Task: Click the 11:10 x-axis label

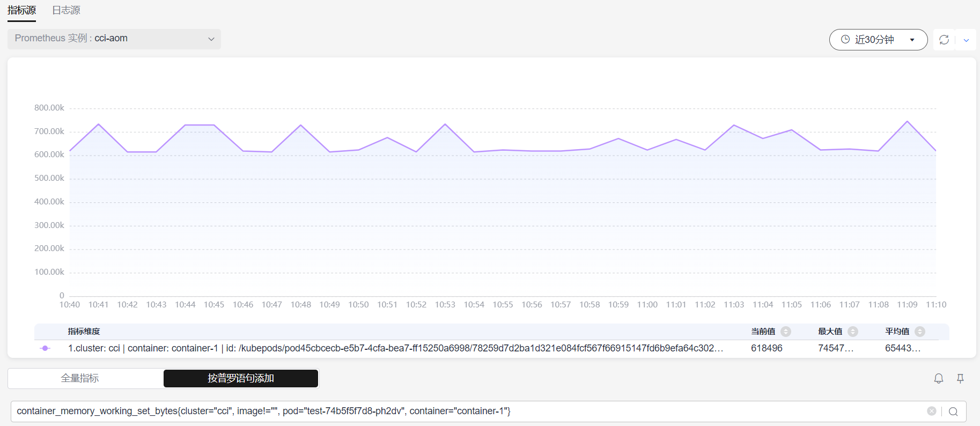Action: click(x=936, y=305)
